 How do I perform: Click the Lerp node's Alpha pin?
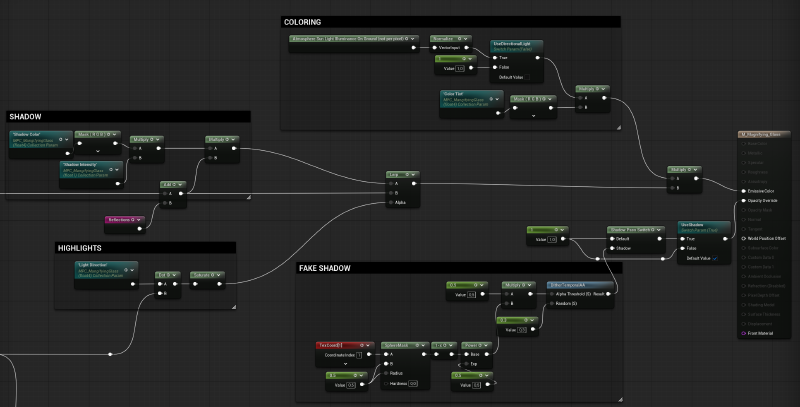pos(391,203)
